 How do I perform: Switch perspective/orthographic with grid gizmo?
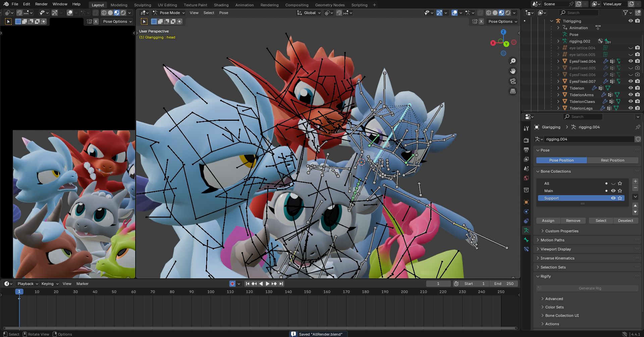(513, 91)
